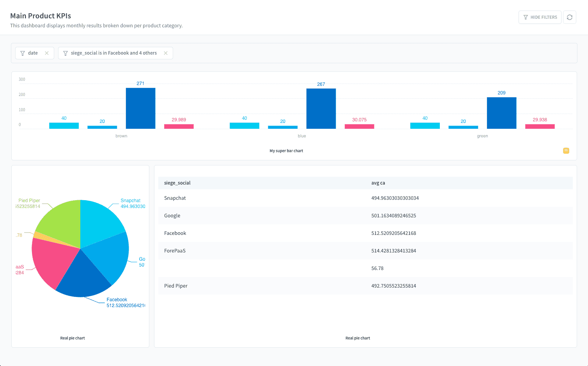Select the Snapchat pie slice

pyautogui.click(x=99, y=222)
